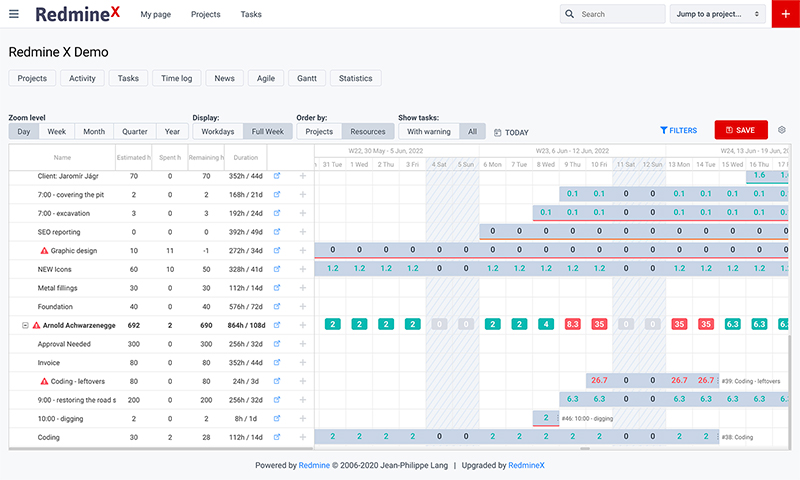Click warning triangle beside Coding - leftovers
The width and height of the screenshot is (800, 480).
pyautogui.click(x=44, y=381)
